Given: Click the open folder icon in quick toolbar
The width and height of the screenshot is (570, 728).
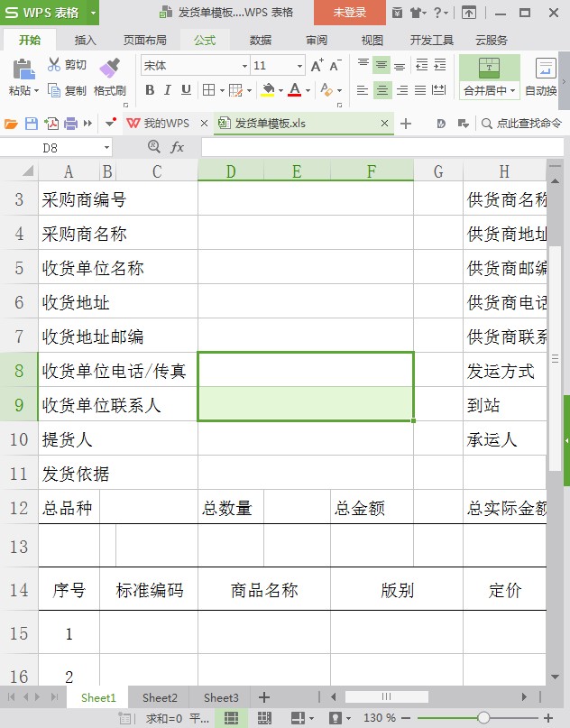Looking at the screenshot, I should (x=11, y=124).
